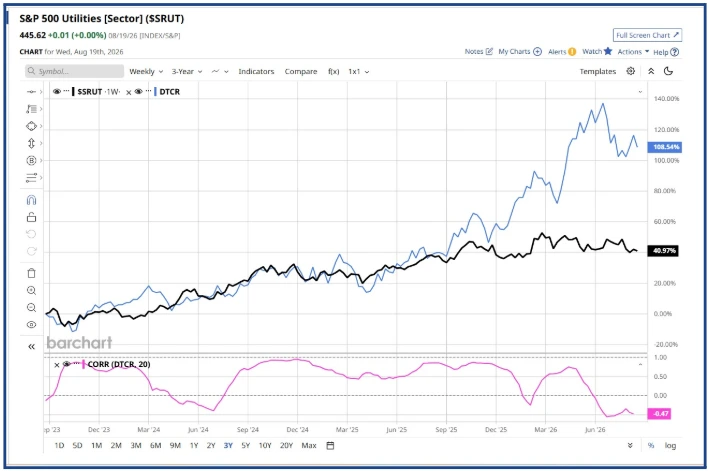The height and width of the screenshot is (471, 709).
Task: Toggle percent scale mode
Action: (651, 445)
